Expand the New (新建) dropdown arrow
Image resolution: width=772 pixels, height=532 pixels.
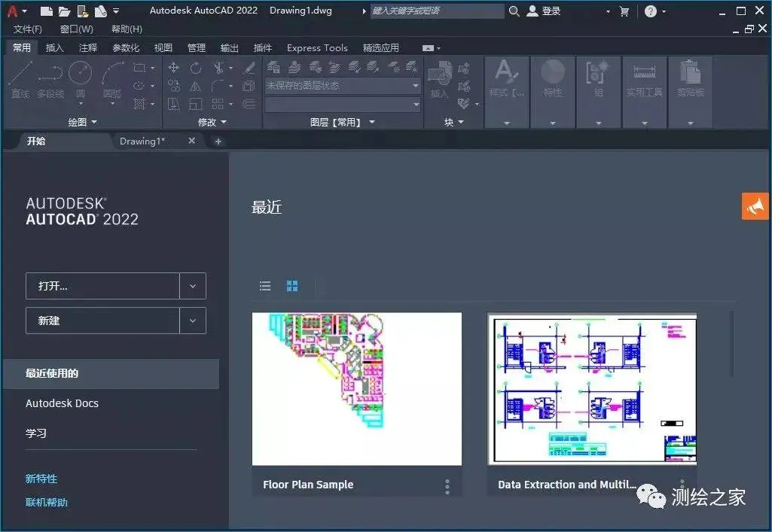193,321
